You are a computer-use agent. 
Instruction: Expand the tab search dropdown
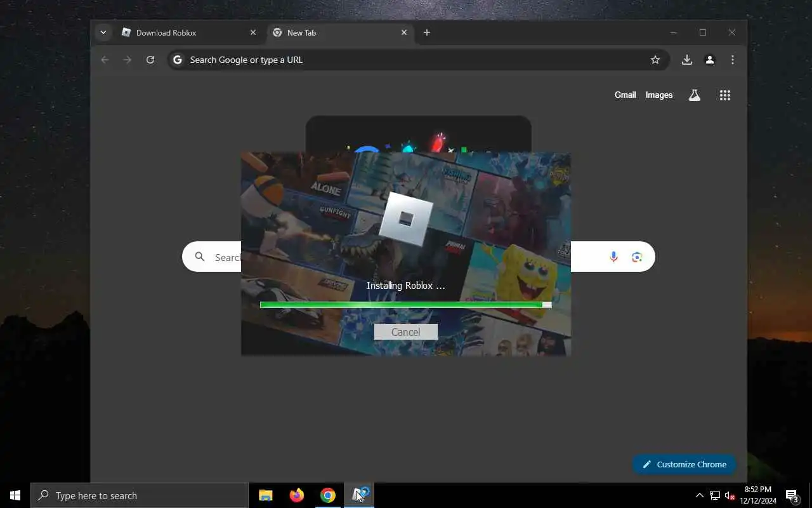click(x=103, y=32)
